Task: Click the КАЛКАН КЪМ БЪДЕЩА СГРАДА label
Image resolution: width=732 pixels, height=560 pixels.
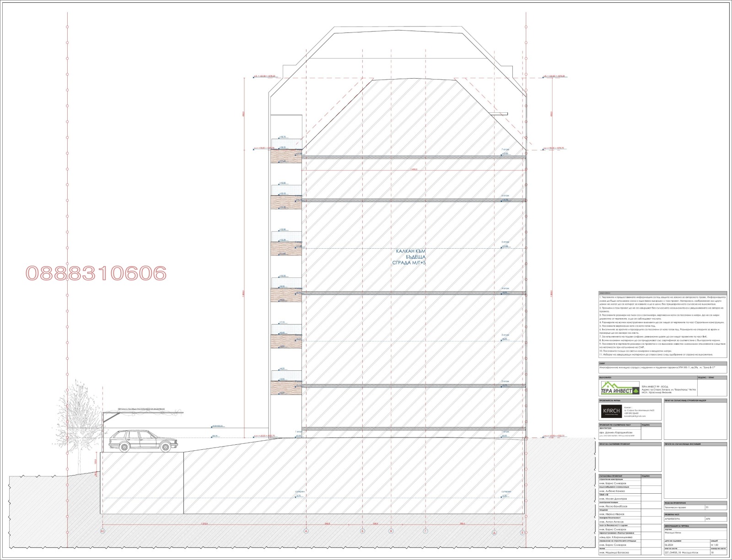Action: pos(411,257)
